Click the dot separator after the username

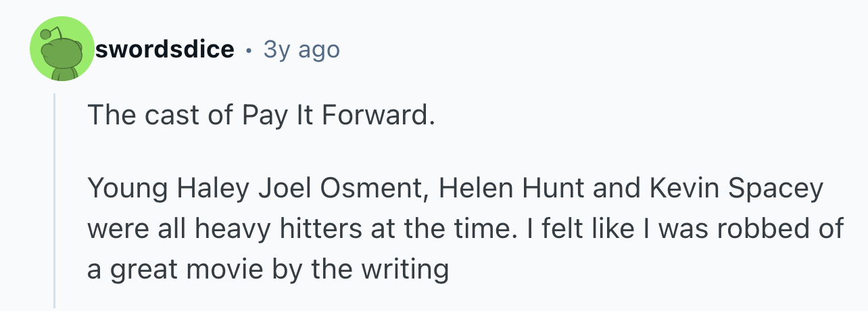249,50
